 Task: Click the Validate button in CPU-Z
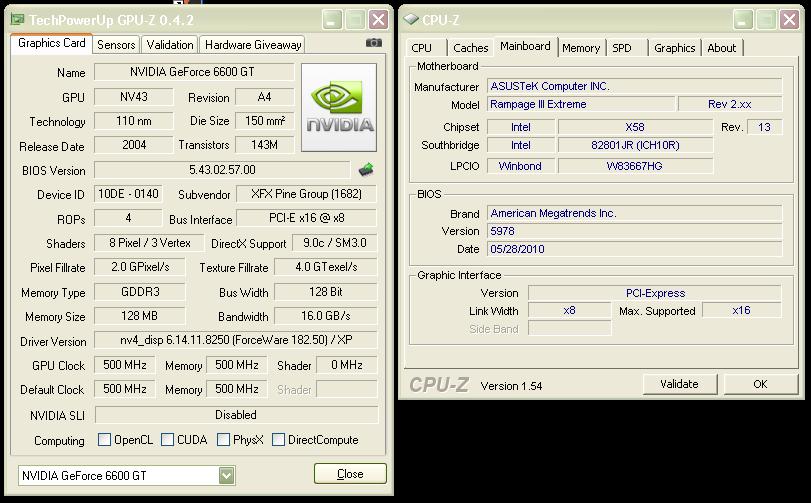[x=679, y=383]
